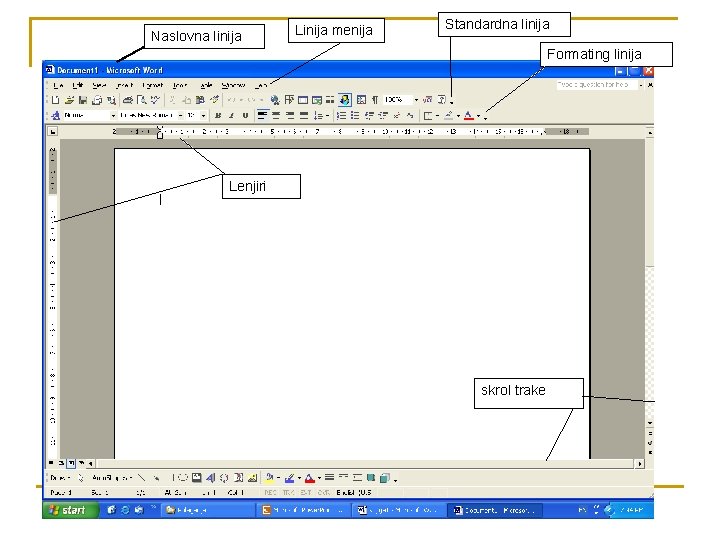Click the vertical scrollbar down arrow
720x540 pixels.
pos(650,422)
